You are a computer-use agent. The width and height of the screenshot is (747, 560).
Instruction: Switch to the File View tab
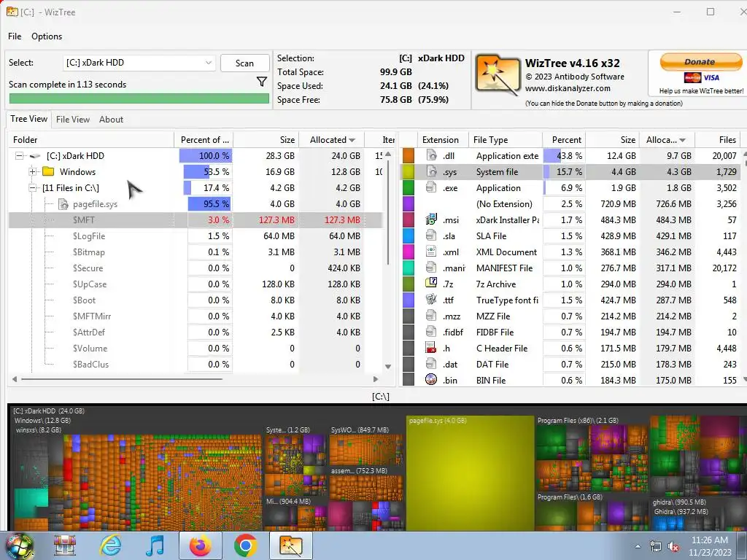click(x=73, y=120)
